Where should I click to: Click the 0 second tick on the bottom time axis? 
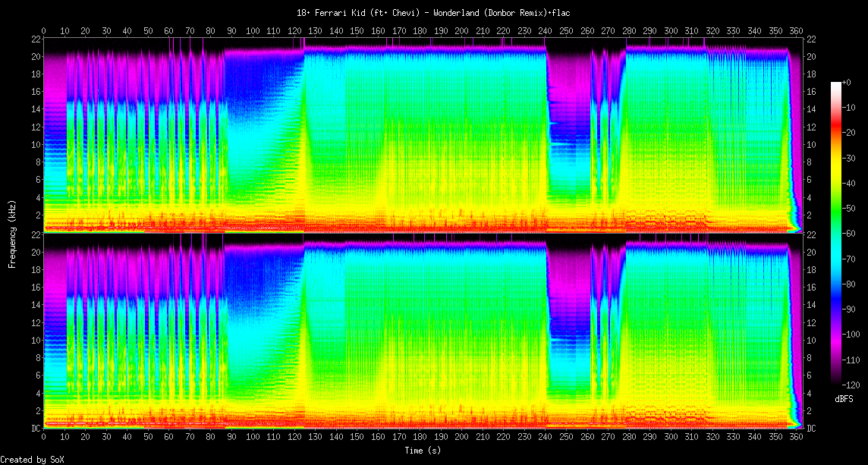click(44, 438)
